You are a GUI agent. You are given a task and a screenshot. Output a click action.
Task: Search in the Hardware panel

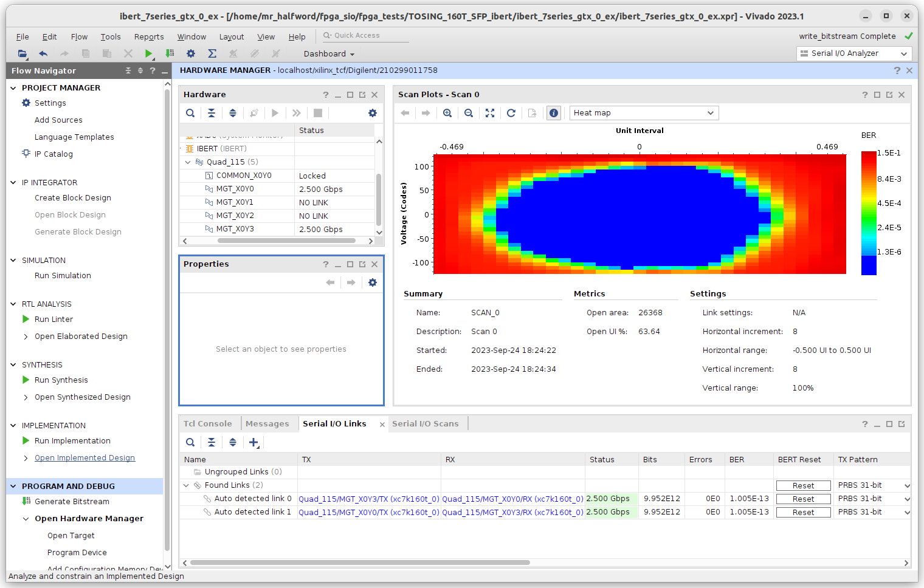190,113
